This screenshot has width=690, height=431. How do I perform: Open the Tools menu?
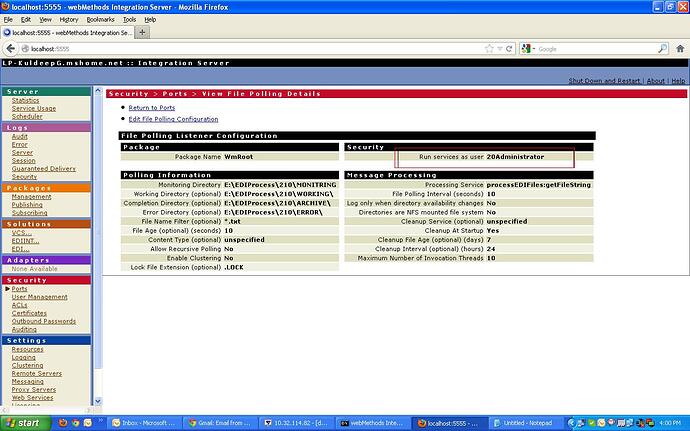coord(129,19)
